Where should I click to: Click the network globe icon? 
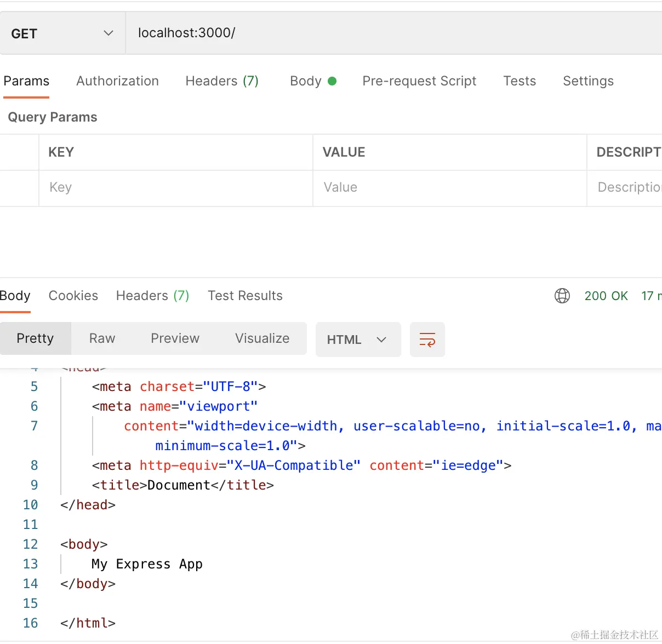(562, 296)
